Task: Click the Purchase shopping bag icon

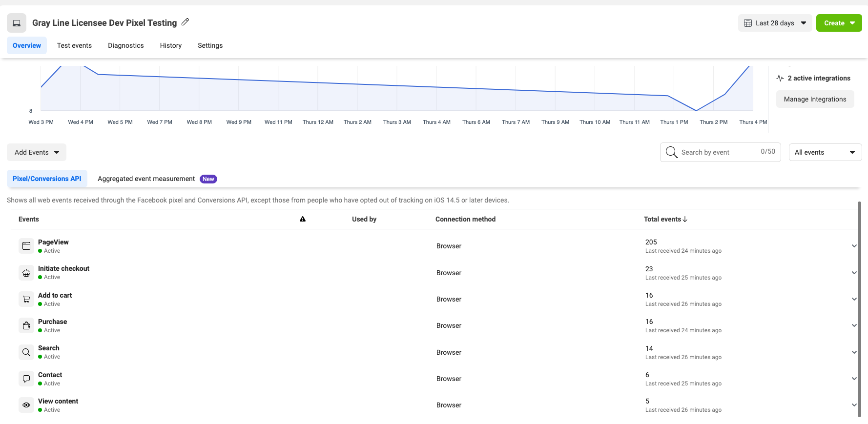Action: (x=26, y=325)
